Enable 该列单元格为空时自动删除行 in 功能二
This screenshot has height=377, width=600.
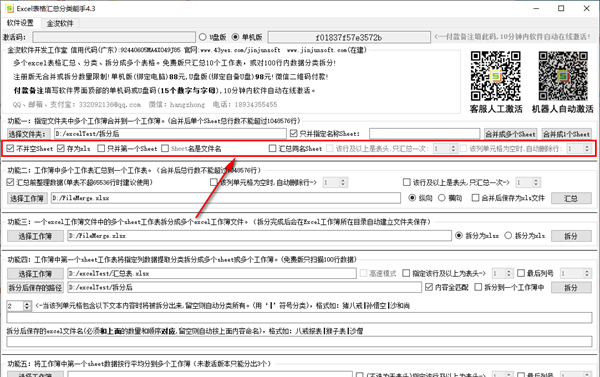coord(214,182)
